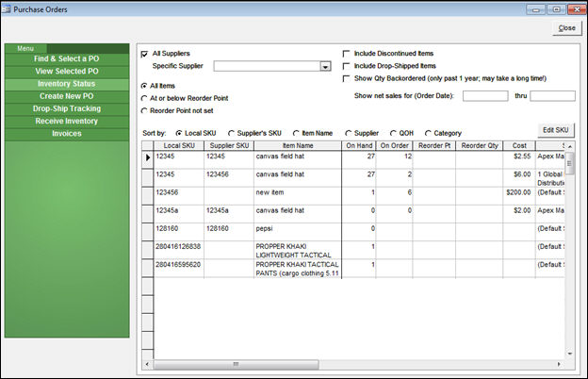Click the vertical scrollbar down arrow
The height and width of the screenshot is (379, 588).
pos(569,354)
